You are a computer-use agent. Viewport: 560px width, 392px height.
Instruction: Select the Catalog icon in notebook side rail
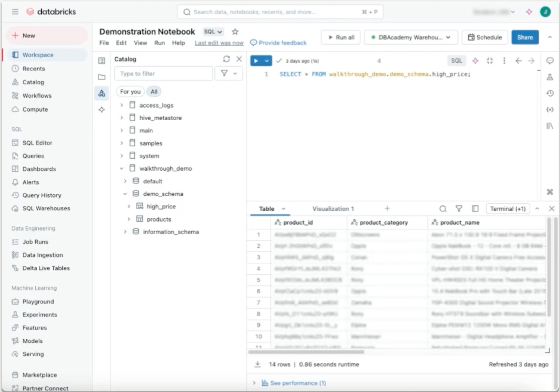point(102,93)
